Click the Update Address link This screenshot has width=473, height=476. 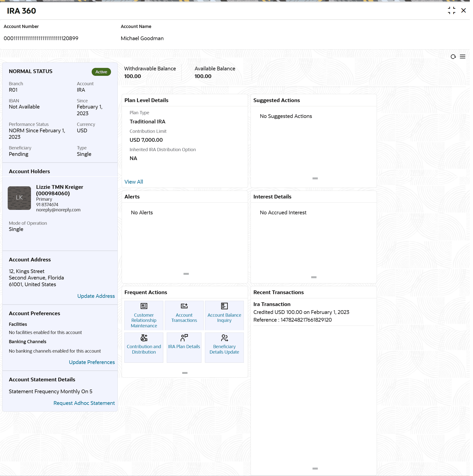[x=96, y=296]
